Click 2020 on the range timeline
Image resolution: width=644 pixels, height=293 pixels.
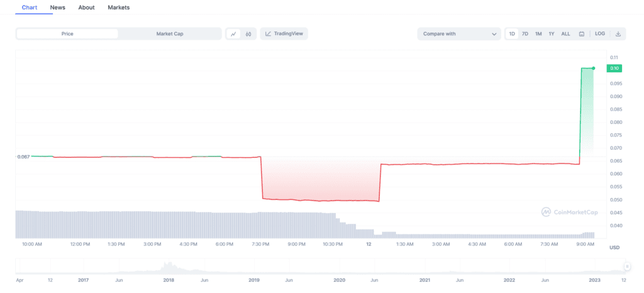click(x=339, y=280)
